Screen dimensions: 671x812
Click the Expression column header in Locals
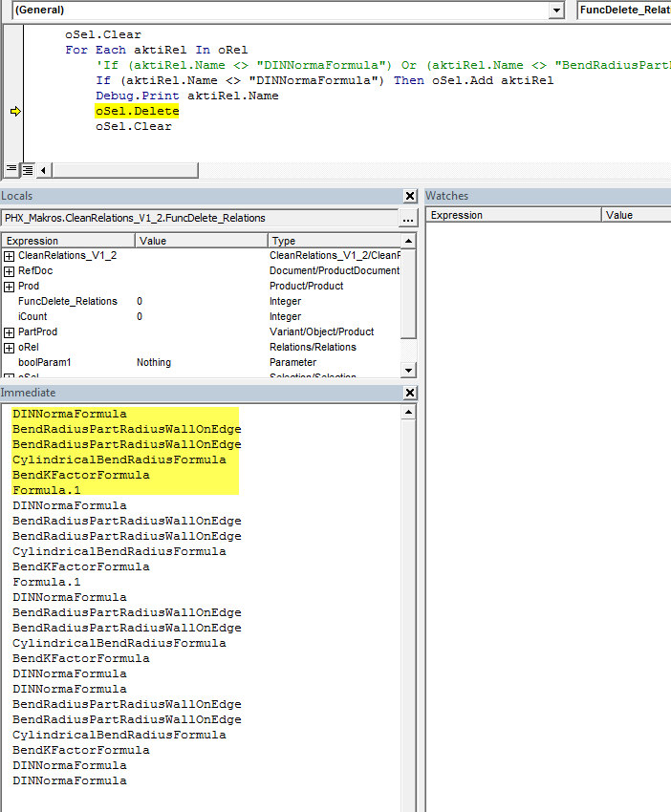[x=68, y=241]
